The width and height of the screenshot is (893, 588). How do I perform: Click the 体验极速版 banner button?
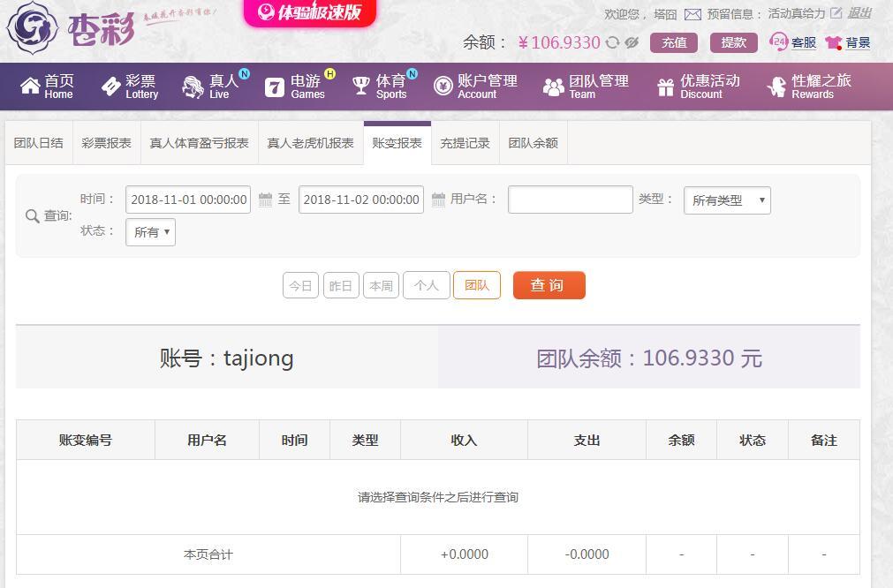(310, 12)
